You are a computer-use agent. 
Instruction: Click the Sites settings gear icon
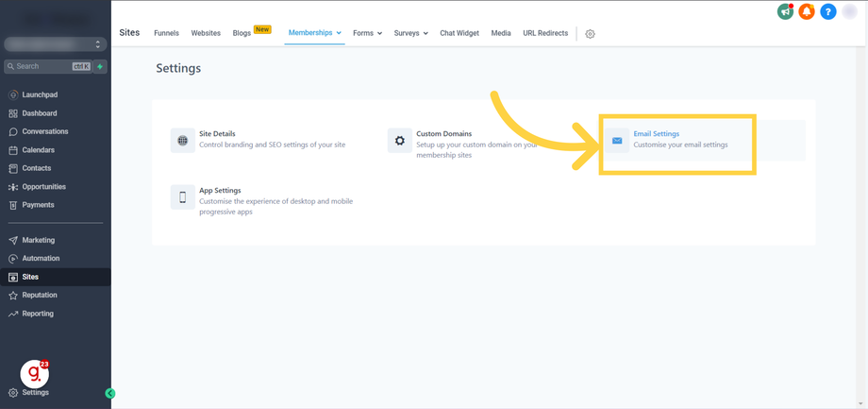[x=590, y=34]
